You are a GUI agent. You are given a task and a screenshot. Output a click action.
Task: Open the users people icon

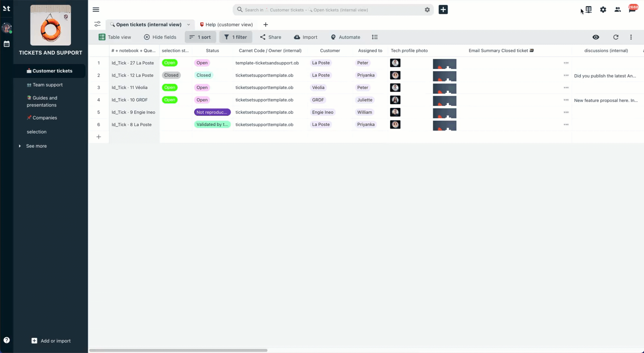pos(618,10)
